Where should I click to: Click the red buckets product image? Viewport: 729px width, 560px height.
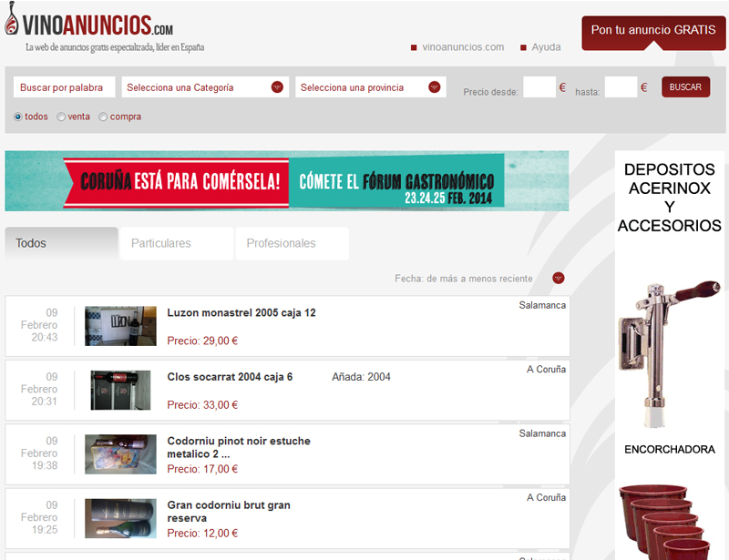coord(665,522)
